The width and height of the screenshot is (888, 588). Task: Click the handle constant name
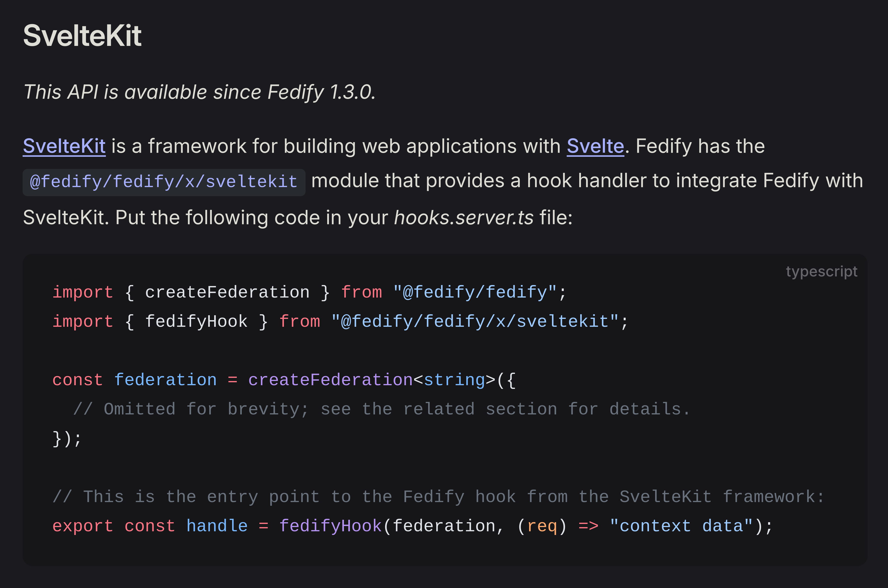217,527
